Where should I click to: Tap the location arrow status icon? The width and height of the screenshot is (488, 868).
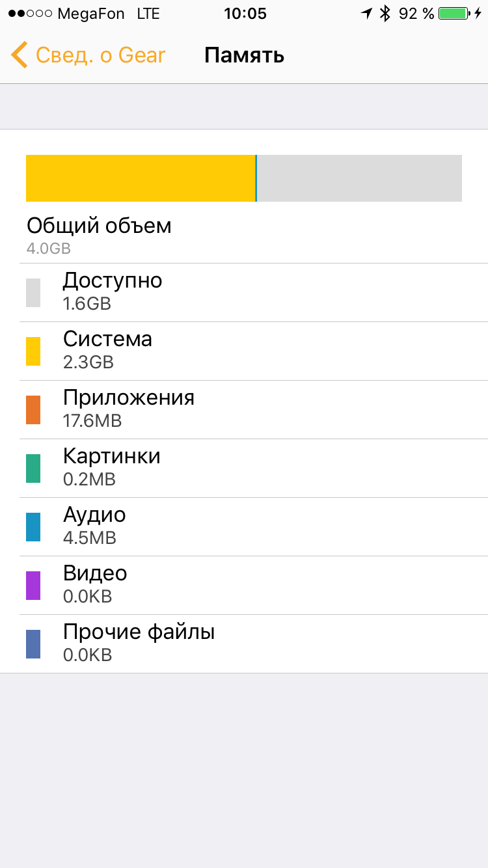367,14
